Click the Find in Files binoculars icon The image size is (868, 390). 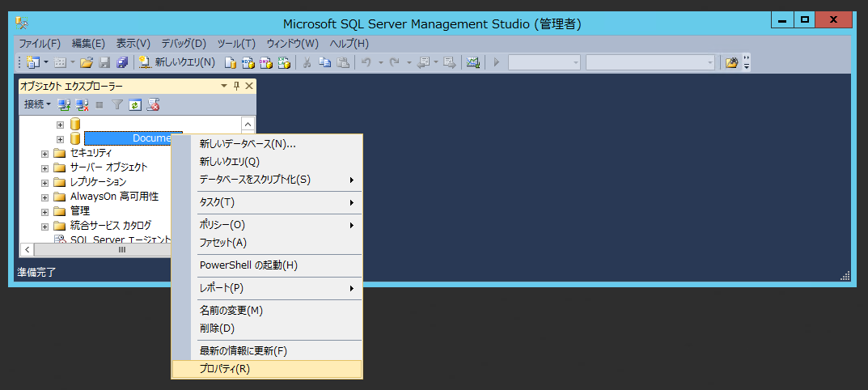click(732, 62)
